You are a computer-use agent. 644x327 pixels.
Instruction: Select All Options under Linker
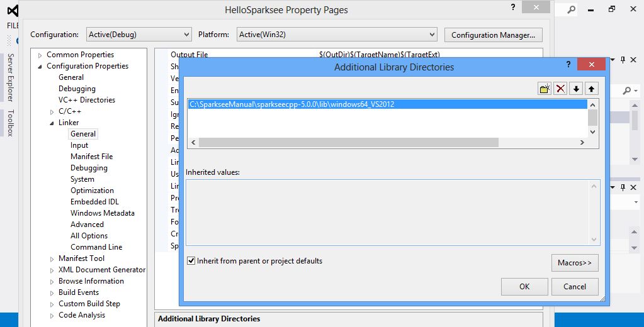click(89, 236)
